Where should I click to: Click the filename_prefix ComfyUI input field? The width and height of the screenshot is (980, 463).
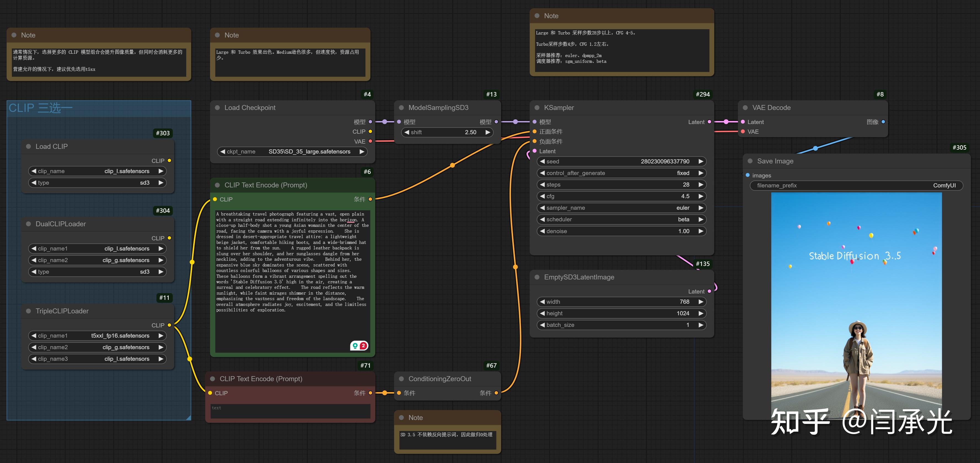click(856, 186)
